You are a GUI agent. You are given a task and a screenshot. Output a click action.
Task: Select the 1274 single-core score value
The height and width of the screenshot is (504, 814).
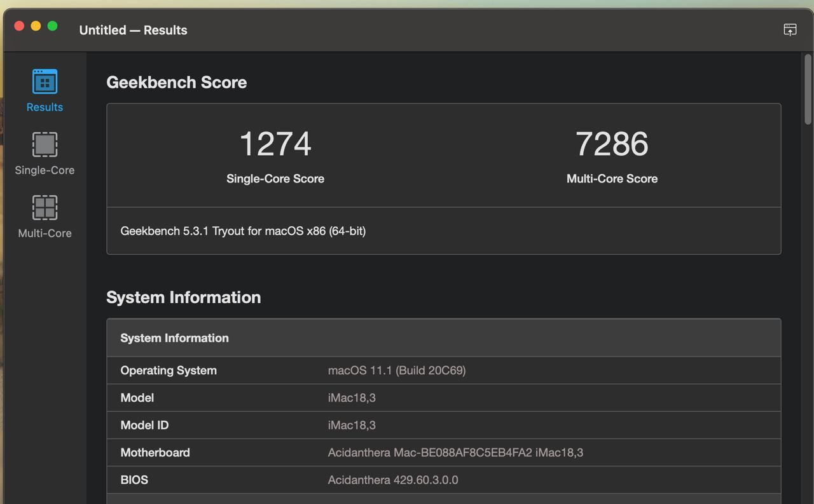(x=275, y=144)
